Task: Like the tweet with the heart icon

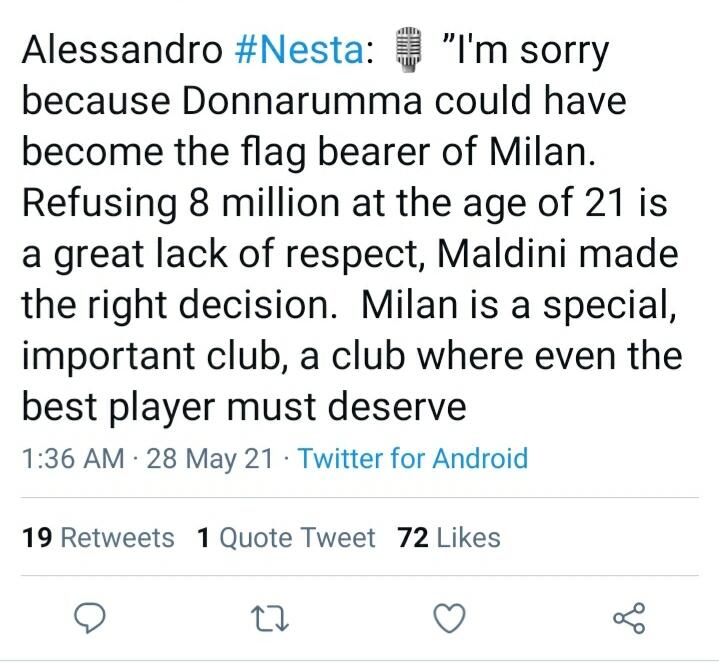Action: [x=449, y=619]
